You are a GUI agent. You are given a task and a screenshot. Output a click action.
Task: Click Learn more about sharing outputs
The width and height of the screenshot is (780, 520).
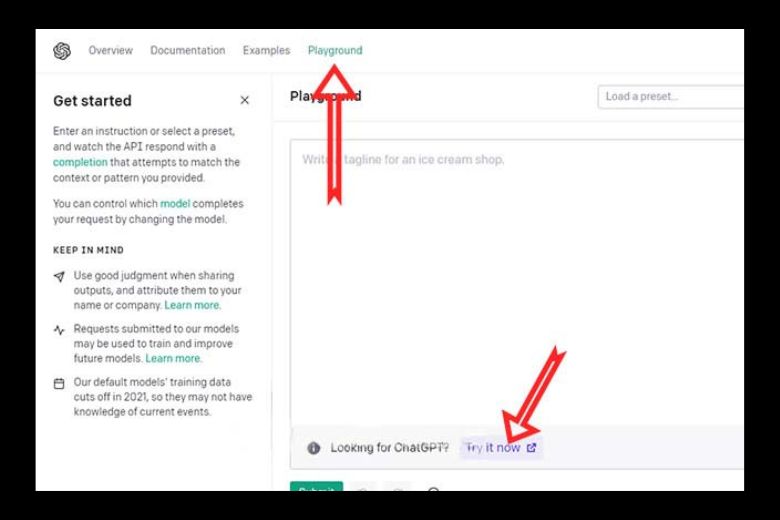[192, 305]
